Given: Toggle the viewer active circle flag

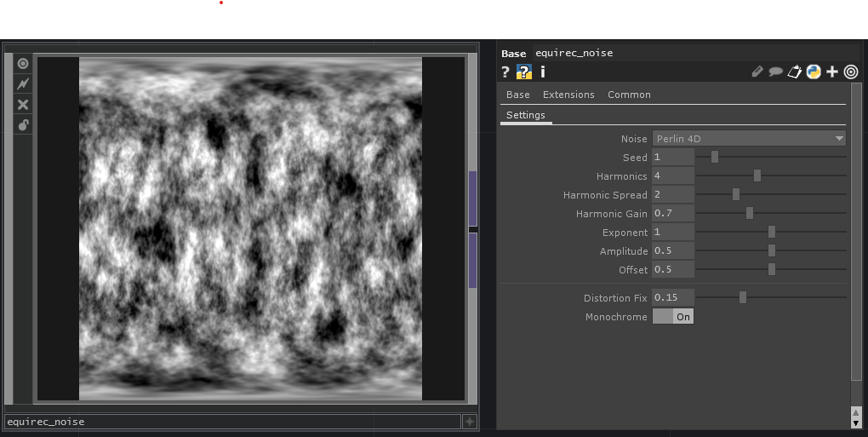Looking at the screenshot, I should pos(23,63).
